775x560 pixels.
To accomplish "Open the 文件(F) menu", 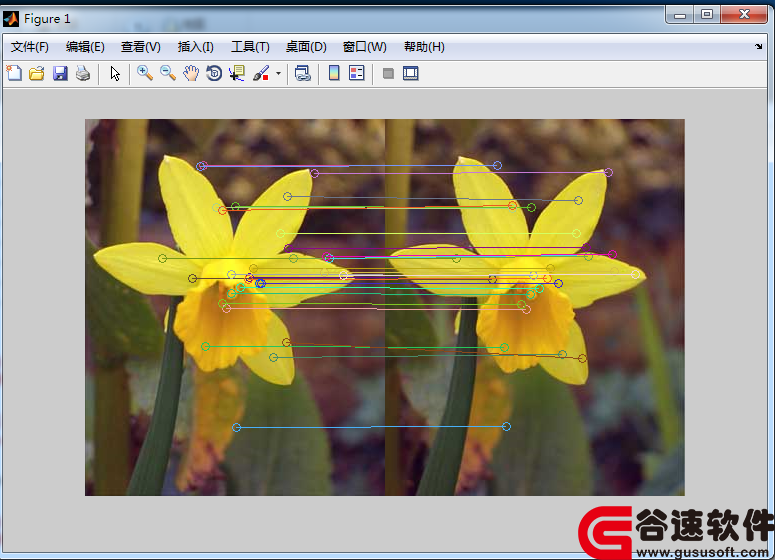I will 30,47.
